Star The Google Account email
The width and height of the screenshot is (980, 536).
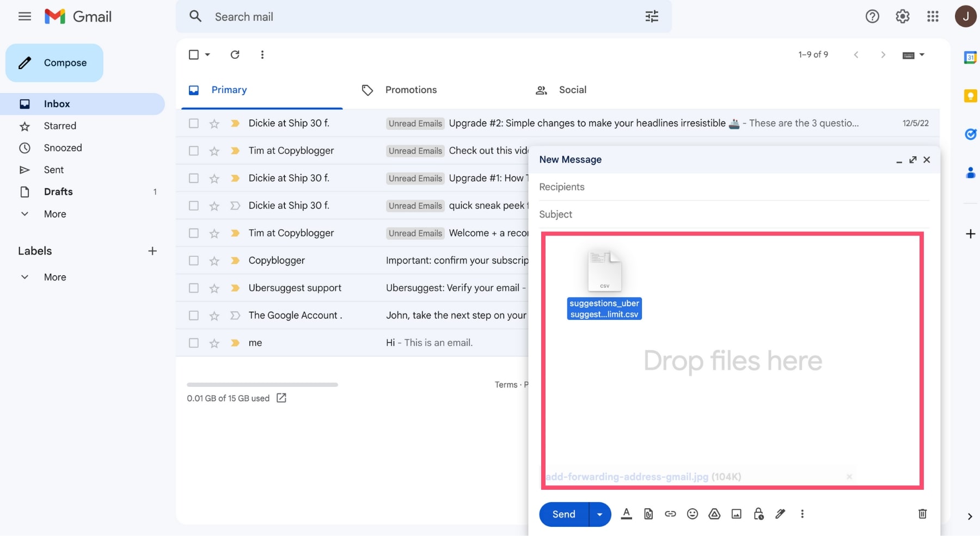pos(215,316)
